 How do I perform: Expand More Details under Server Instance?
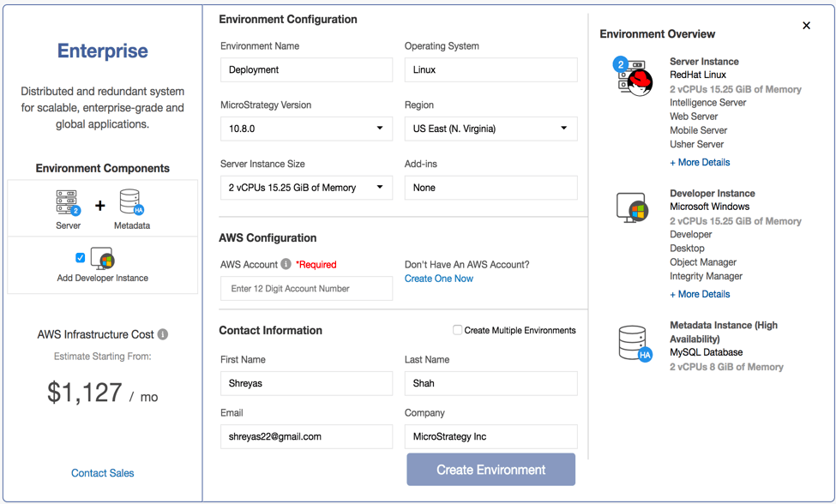tap(700, 162)
